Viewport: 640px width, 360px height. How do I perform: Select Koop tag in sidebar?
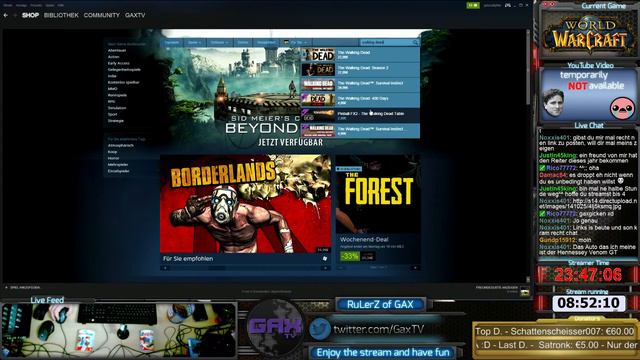[x=112, y=152]
